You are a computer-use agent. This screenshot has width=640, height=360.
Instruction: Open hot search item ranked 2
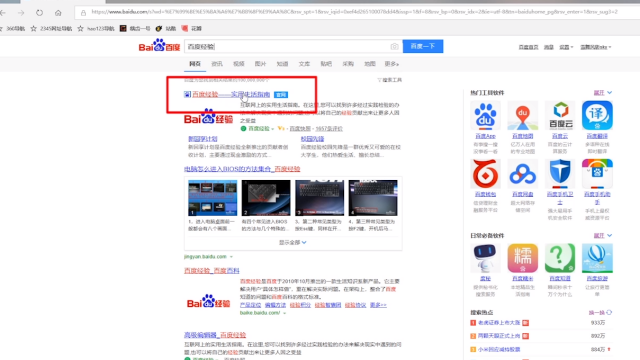pos(499,336)
